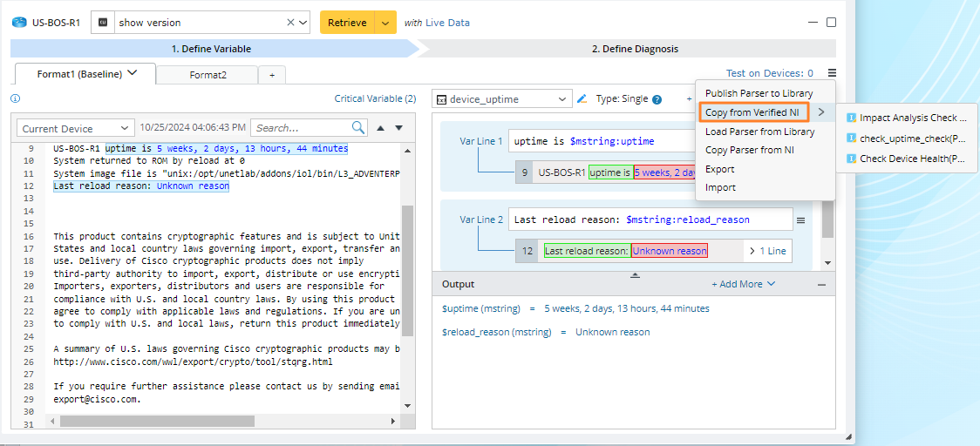Click the Retrieve button

click(x=347, y=23)
